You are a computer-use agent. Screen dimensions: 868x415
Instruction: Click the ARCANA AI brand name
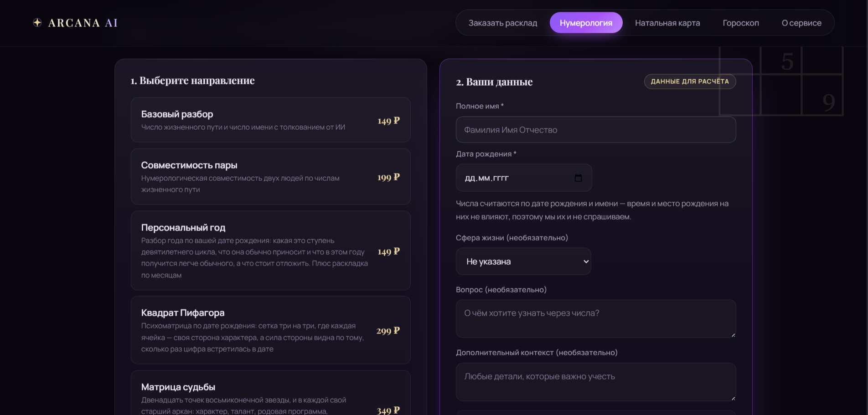click(x=83, y=23)
